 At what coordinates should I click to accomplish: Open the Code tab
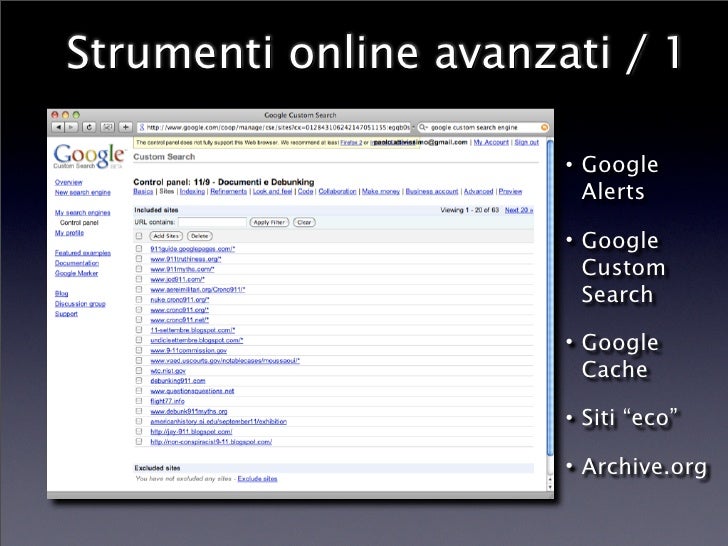click(x=306, y=191)
